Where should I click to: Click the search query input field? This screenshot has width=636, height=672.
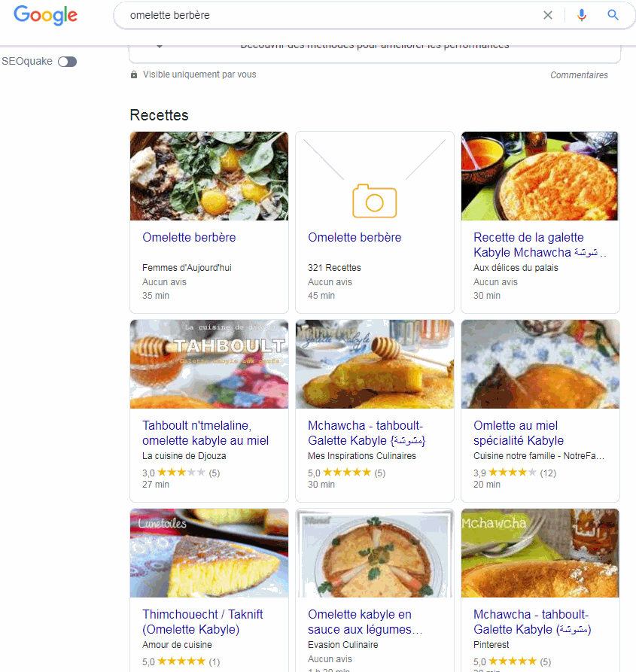point(331,15)
